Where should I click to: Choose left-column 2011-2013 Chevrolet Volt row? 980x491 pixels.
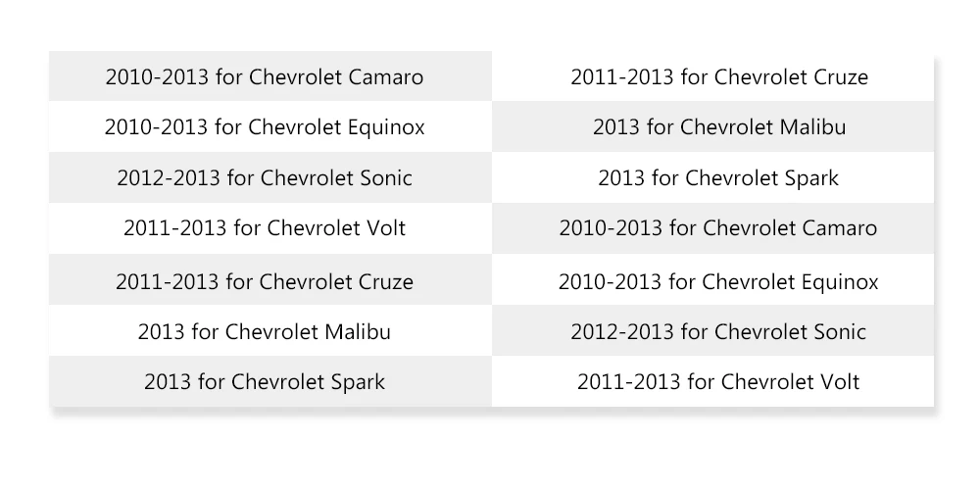point(270,228)
